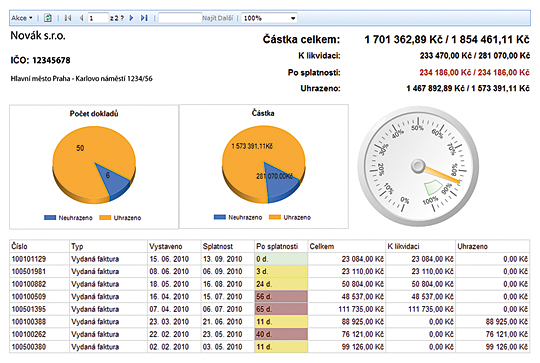540x363 pixels.
Task: Click the Vystaveno column header
Action: coord(174,246)
